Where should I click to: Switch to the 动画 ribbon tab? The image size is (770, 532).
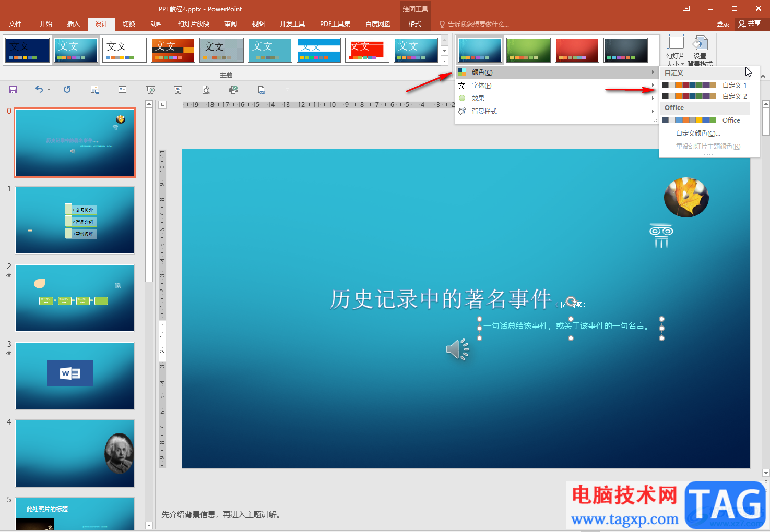coord(157,23)
